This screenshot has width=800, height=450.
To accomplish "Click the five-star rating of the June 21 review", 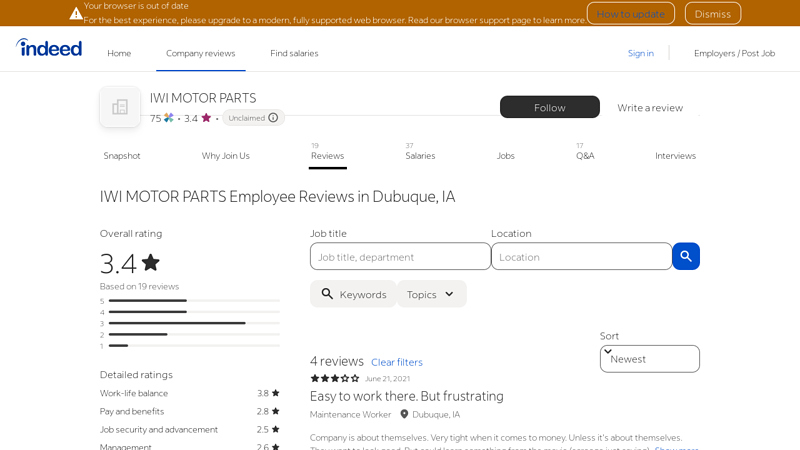I will [335, 379].
